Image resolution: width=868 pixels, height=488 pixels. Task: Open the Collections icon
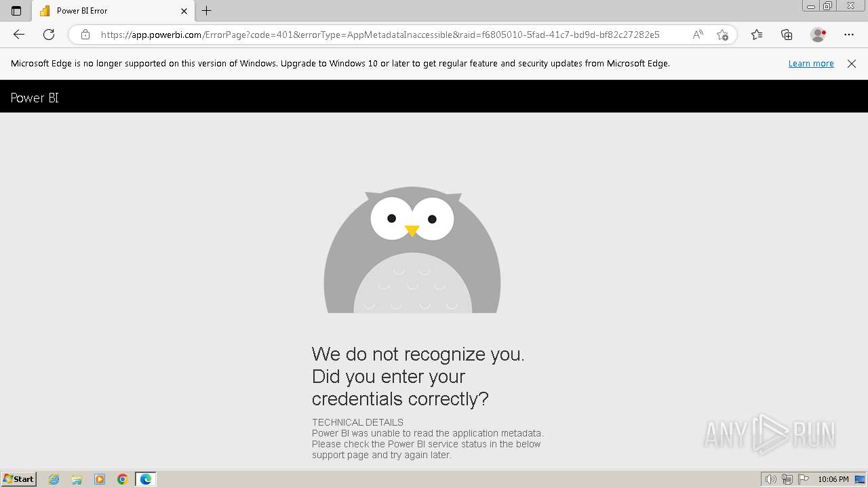click(x=787, y=35)
